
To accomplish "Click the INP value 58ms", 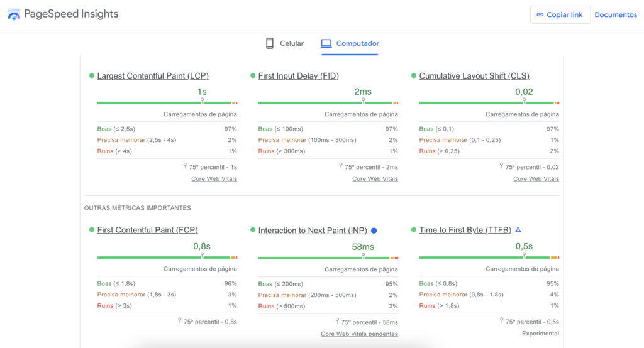I will pos(363,247).
